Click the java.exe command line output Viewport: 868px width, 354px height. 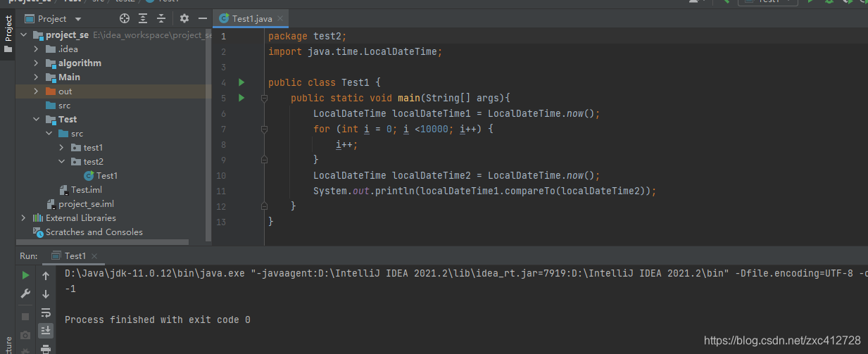click(466, 273)
